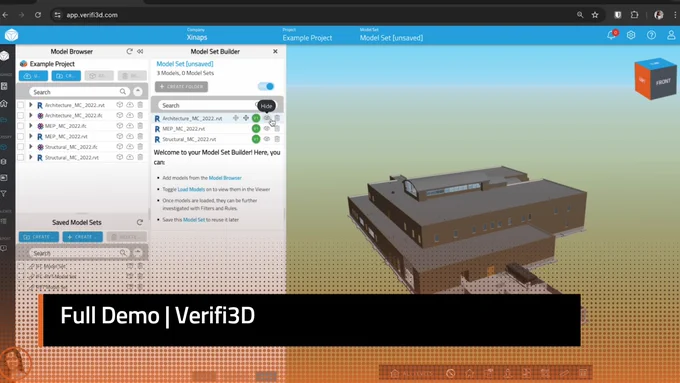The height and width of the screenshot is (383, 680).
Task: Click the green version badge of Structural_MC_2022.rvt
Action: 256,139
